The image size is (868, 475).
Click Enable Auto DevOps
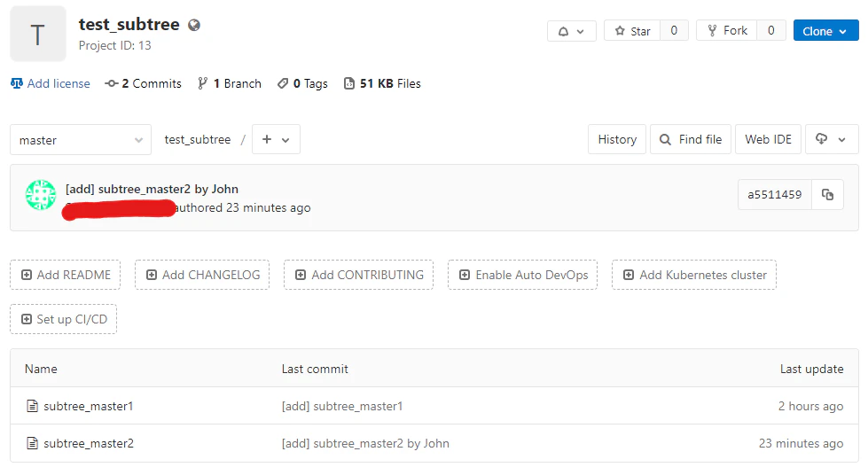click(522, 275)
